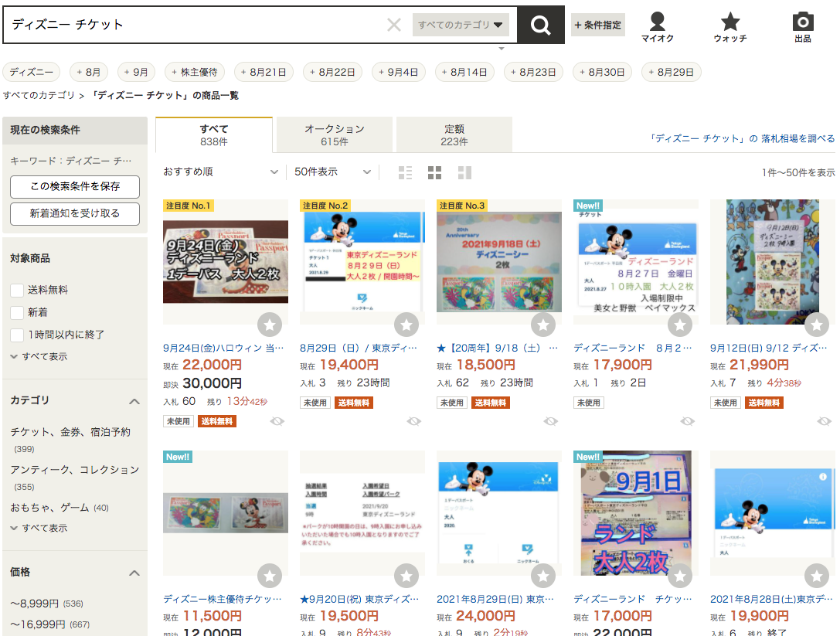This screenshot has width=840, height=636.
Task: Open おもちゃ、ゲーム category link
Action: coord(49,507)
